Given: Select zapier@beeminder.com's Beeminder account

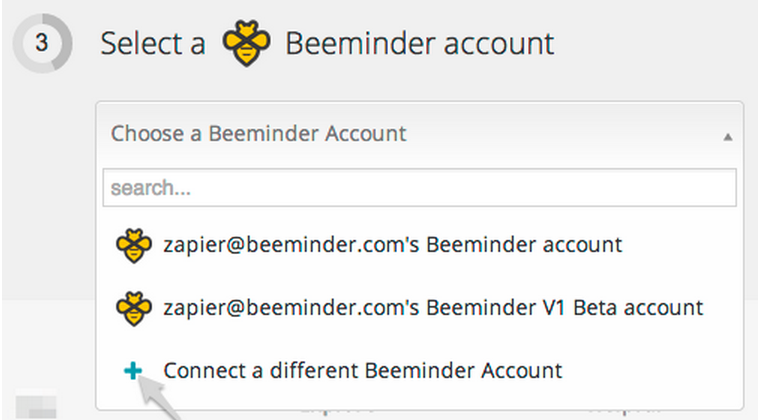Looking at the screenshot, I should [x=419, y=245].
